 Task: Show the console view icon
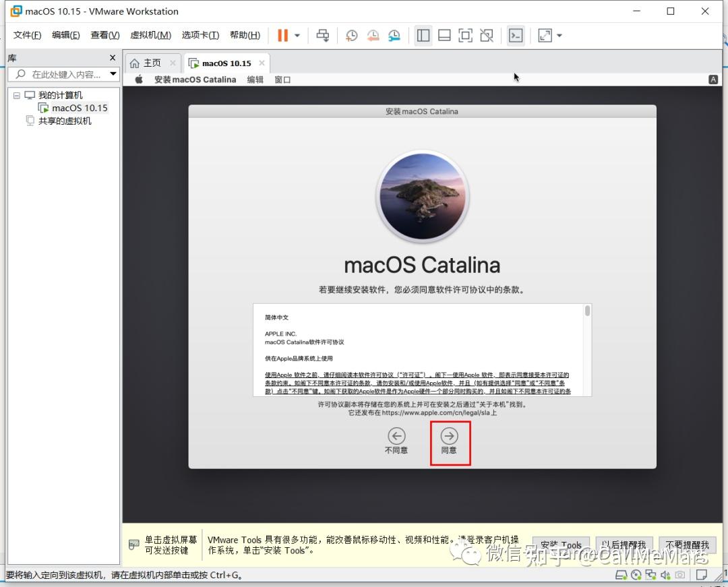click(516, 35)
